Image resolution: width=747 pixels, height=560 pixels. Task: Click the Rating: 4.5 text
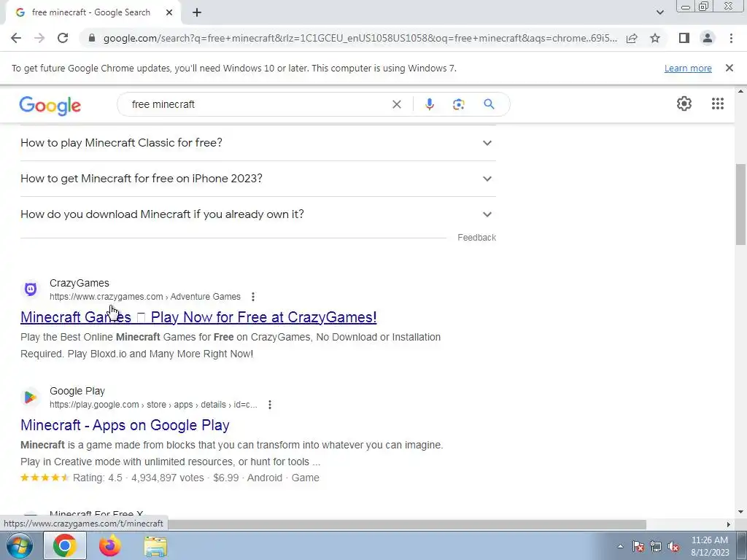pyautogui.click(x=98, y=478)
